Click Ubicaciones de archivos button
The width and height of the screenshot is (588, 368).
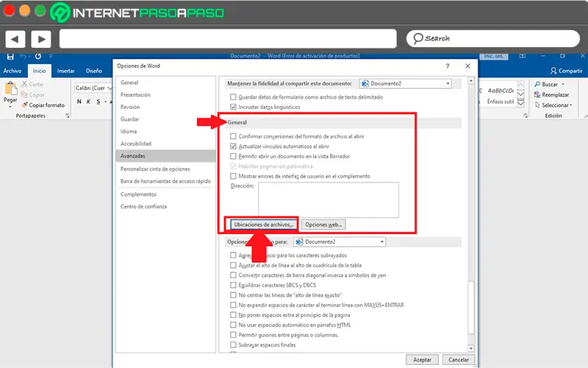[263, 224]
